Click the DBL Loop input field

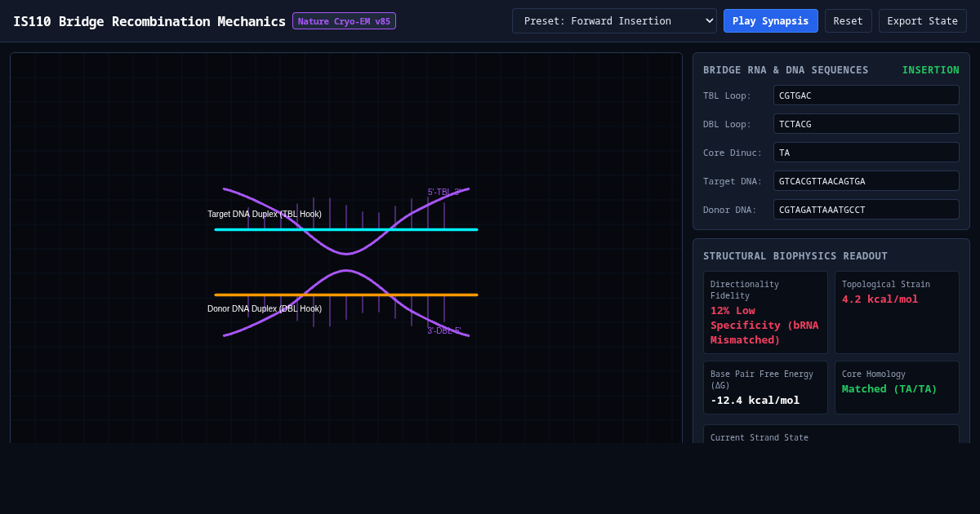[x=866, y=124]
